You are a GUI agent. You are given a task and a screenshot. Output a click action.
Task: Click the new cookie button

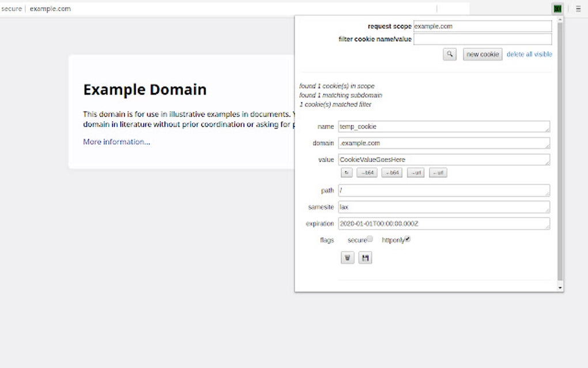(x=482, y=54)
